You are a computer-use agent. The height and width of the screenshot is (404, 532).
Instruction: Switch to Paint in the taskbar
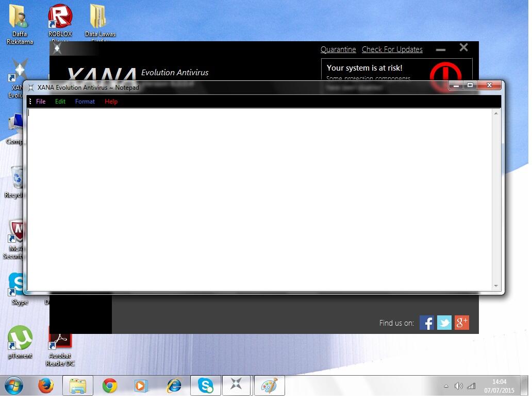(270, 385)
